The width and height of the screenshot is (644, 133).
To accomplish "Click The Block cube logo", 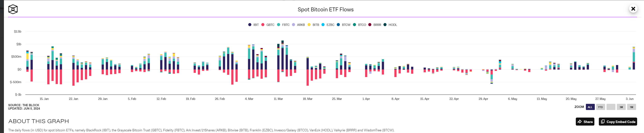I will tap(13, 9).
